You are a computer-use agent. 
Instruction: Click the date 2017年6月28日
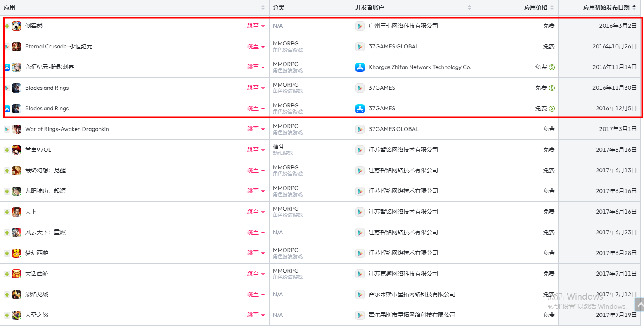point(616,253)
